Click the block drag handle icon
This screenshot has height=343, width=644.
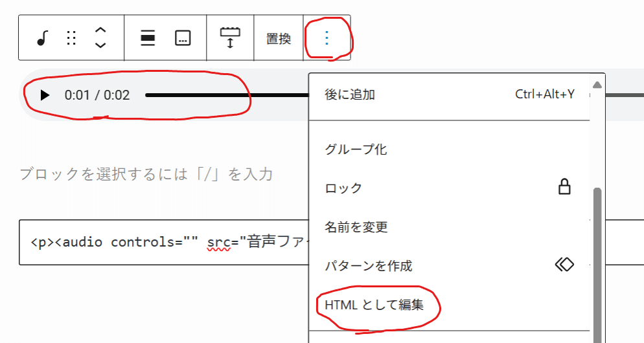click(x=71, y=39)
